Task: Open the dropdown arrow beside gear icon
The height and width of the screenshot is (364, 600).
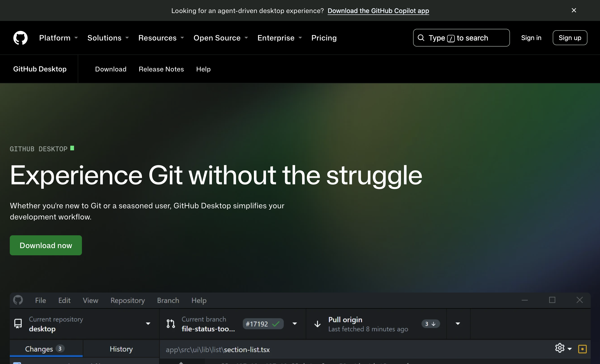Action: click(x=570, y=349)
